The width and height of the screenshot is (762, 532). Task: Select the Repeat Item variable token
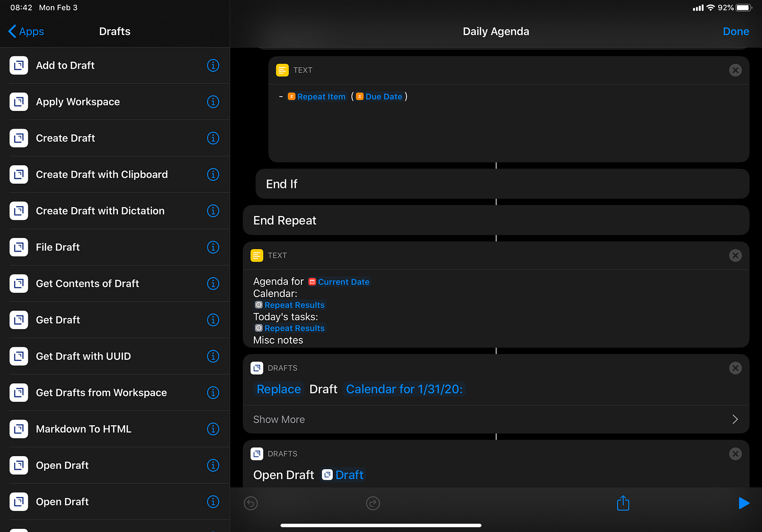tap(317, 96)
